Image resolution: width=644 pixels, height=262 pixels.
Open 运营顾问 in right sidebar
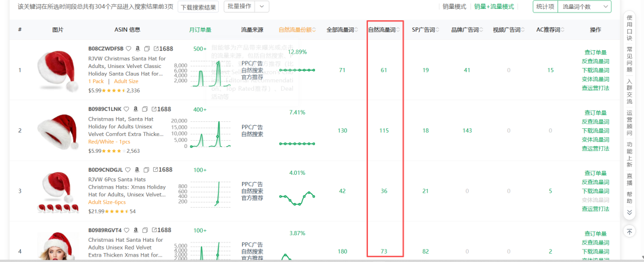[x=629, y=123]
